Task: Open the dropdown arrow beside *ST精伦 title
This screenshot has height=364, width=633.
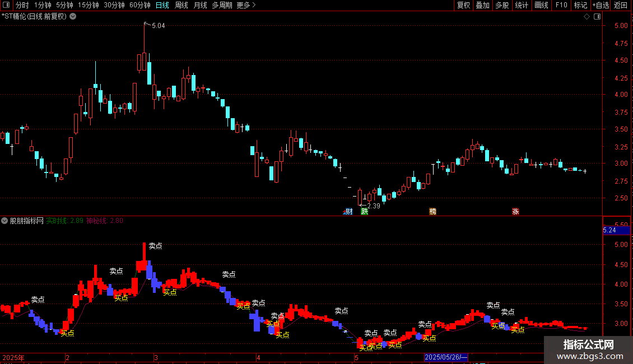Action: (x=73, y=17)
